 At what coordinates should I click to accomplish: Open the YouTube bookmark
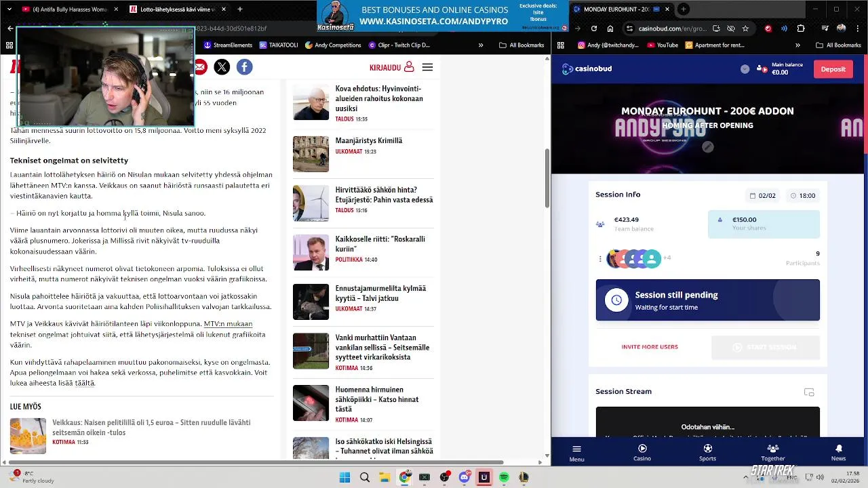tap(663, 45)
